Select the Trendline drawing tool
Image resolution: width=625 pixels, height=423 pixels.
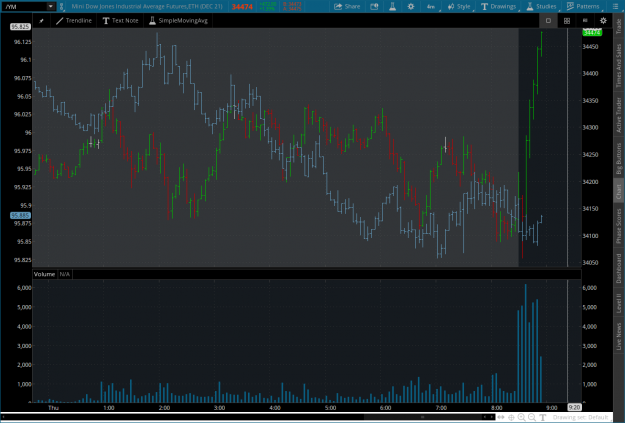(74, 21)
